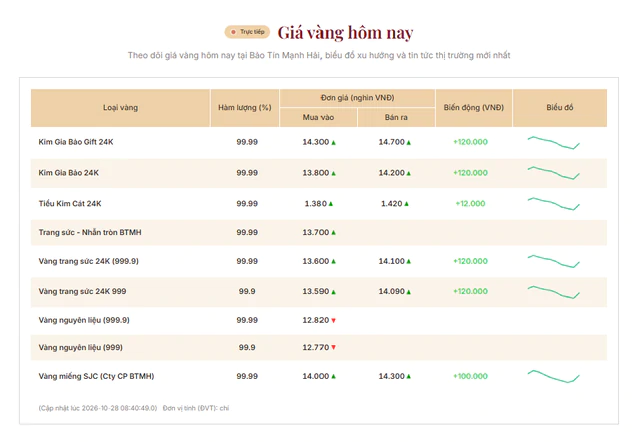640x442 pixels.
Task: Click the up arrow beside buy price 14.000
Action: point(333,377)
